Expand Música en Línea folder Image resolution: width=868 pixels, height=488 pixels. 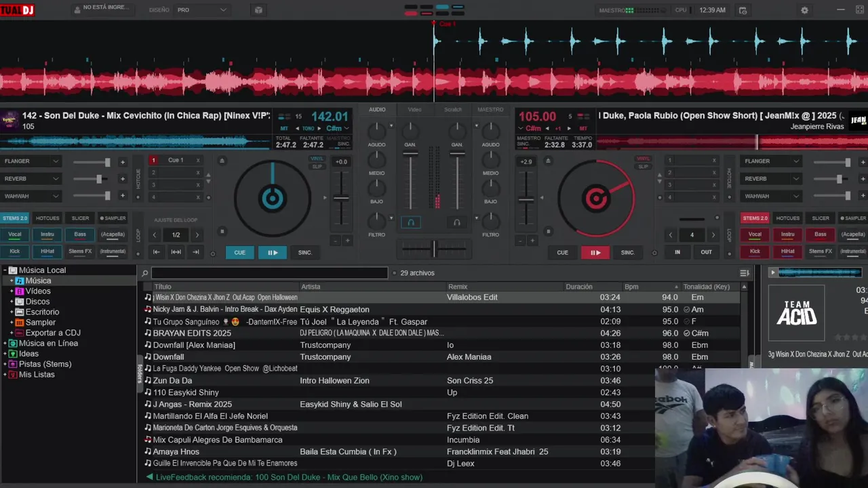point(5,344)
